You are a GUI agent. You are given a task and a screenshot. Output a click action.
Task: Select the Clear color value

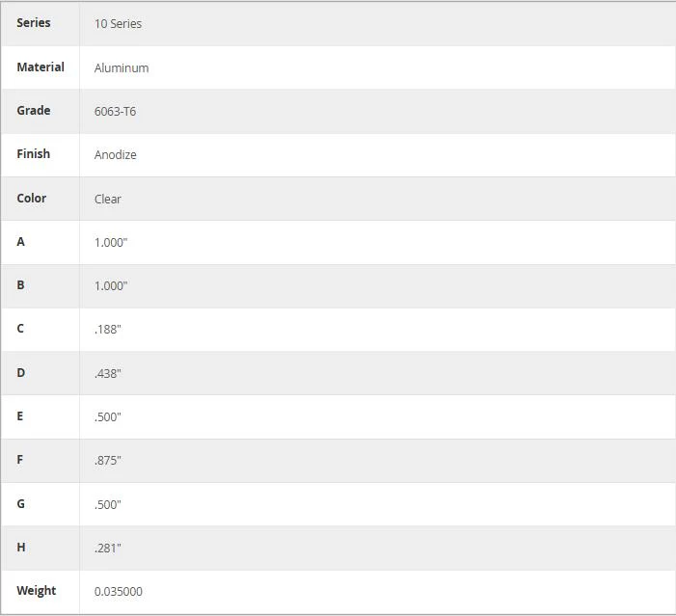tap(108, 200)
